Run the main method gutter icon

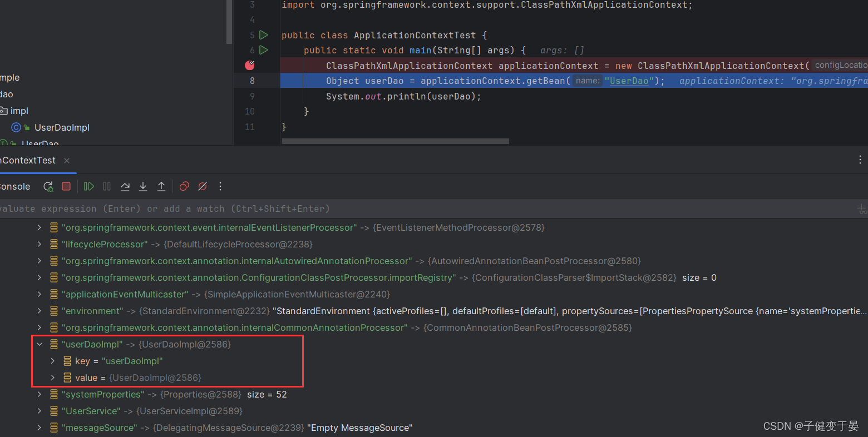coord(264,50)
